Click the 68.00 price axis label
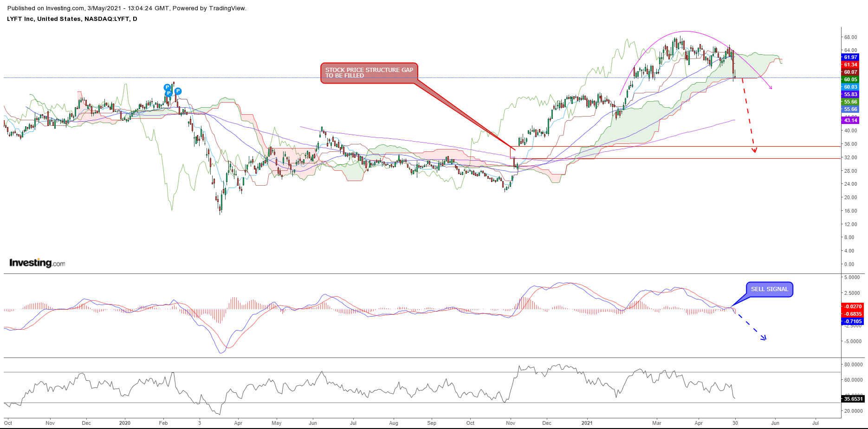Screen dimensions: 868x429 coord(850,38)
